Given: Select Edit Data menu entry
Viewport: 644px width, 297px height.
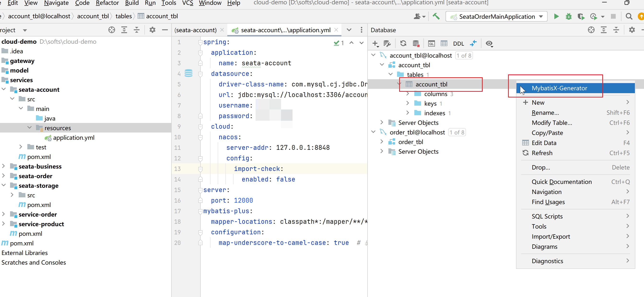Looking at the screenshot, I should point(575,143).
